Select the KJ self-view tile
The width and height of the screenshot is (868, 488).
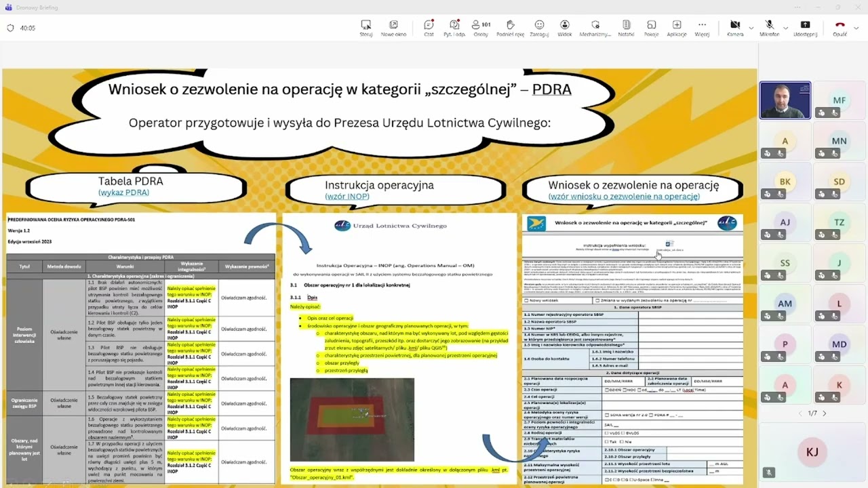pos(812,453)
